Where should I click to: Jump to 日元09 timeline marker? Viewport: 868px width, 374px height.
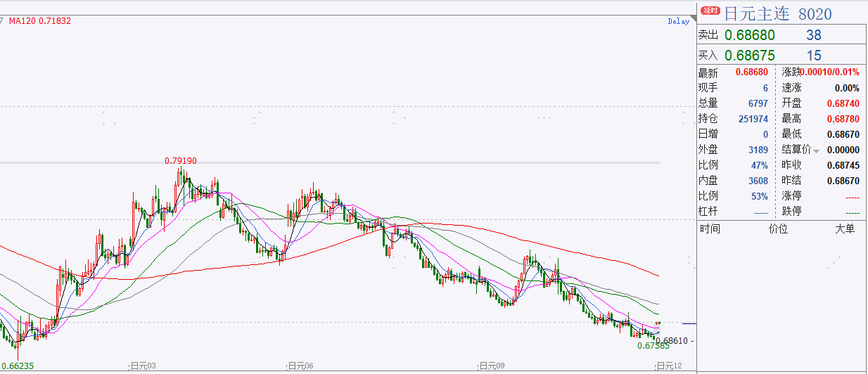492,366
